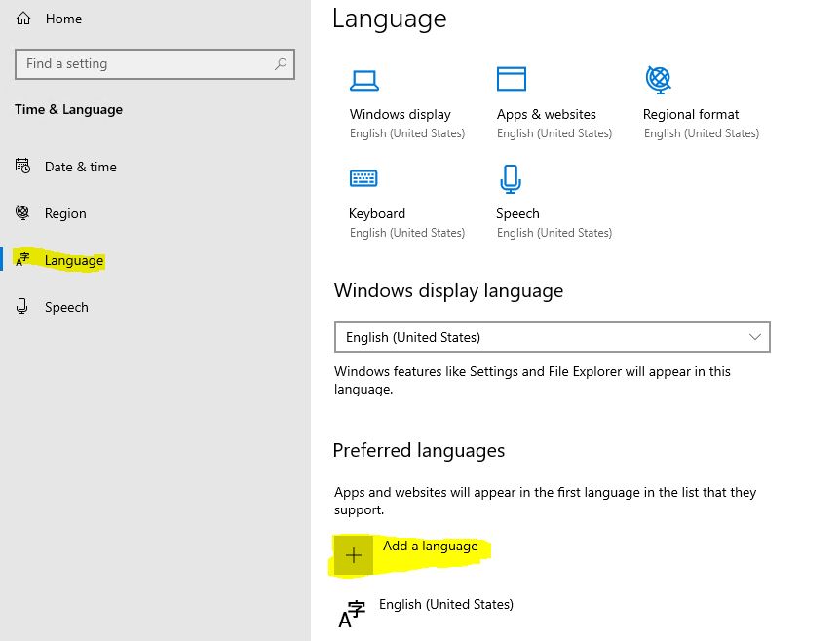Screen dimensions: 840x641
Task: Click the Preferred languages heading
Action: (x=419, y=451)
